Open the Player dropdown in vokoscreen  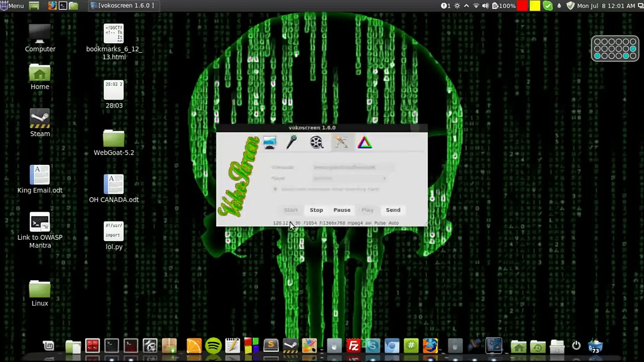pyautogui.click(x=350, y=178)
